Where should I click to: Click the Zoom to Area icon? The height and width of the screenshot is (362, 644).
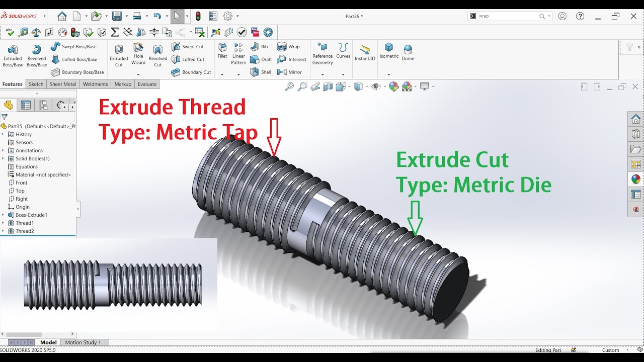(x=302, y=86)
